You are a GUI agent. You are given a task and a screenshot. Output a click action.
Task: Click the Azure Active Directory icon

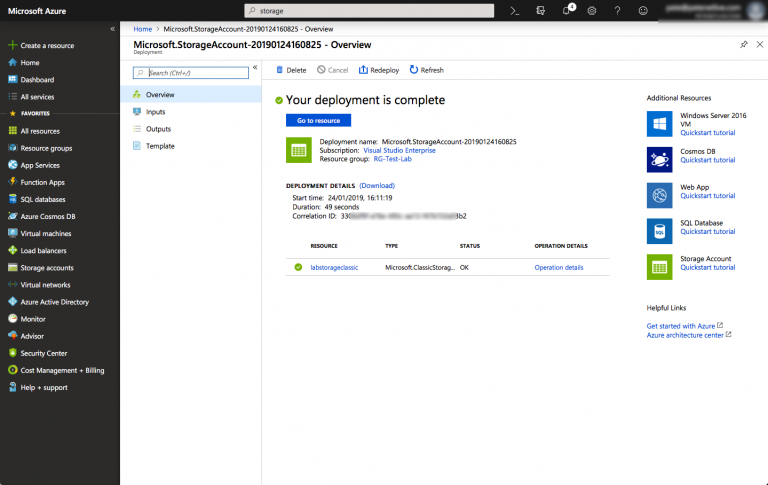pyautogui.click(x=13, y=302)
